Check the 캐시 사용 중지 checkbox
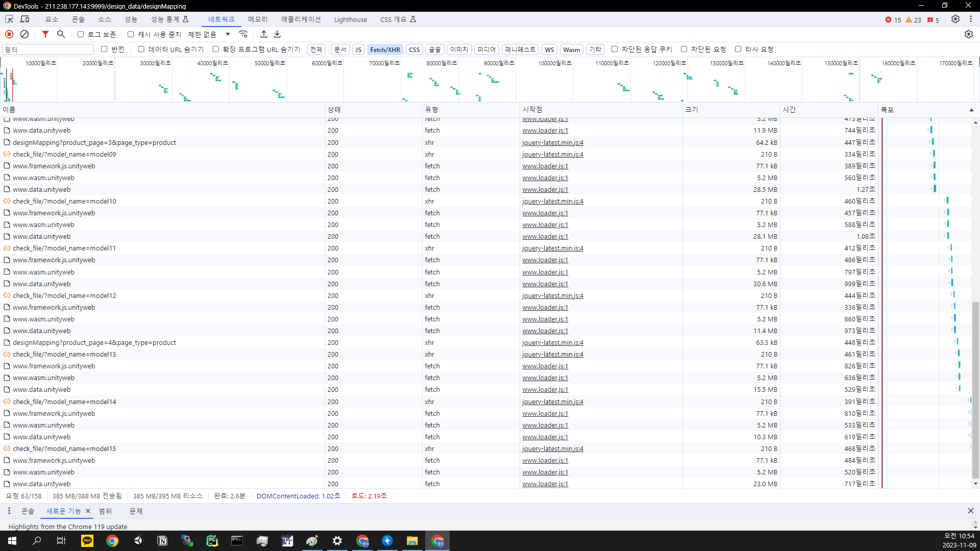Image resolution: width=980 pixels, height=551 pixels. click(x=131, y=34)
